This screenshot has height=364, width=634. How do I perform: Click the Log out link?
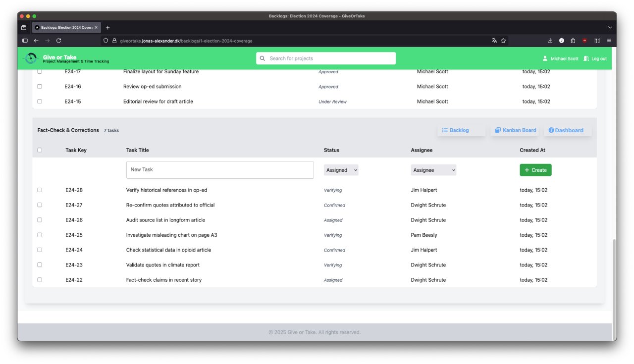595,58
